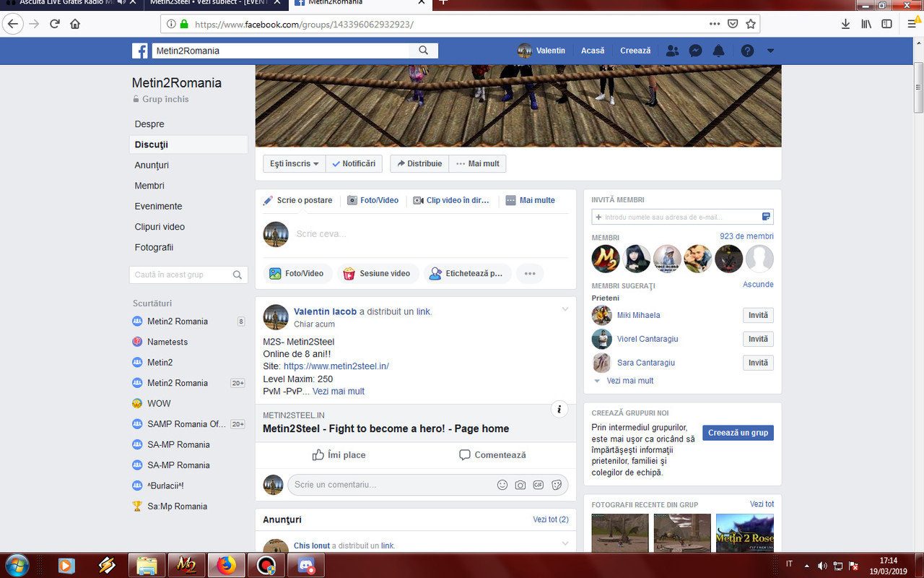Viewport: 924px width, 578px height.
Task: Click the browser Home button
Action: point(75,24)
